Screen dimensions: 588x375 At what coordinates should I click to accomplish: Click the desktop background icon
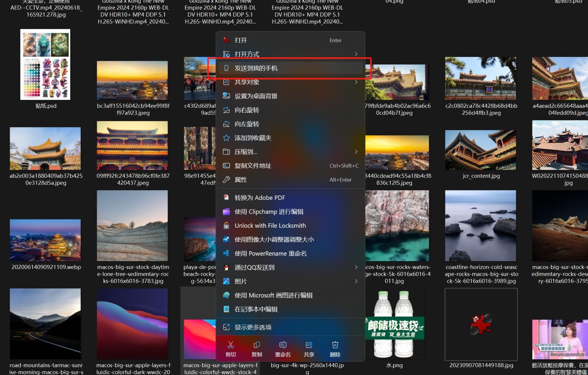coord(226,96)
